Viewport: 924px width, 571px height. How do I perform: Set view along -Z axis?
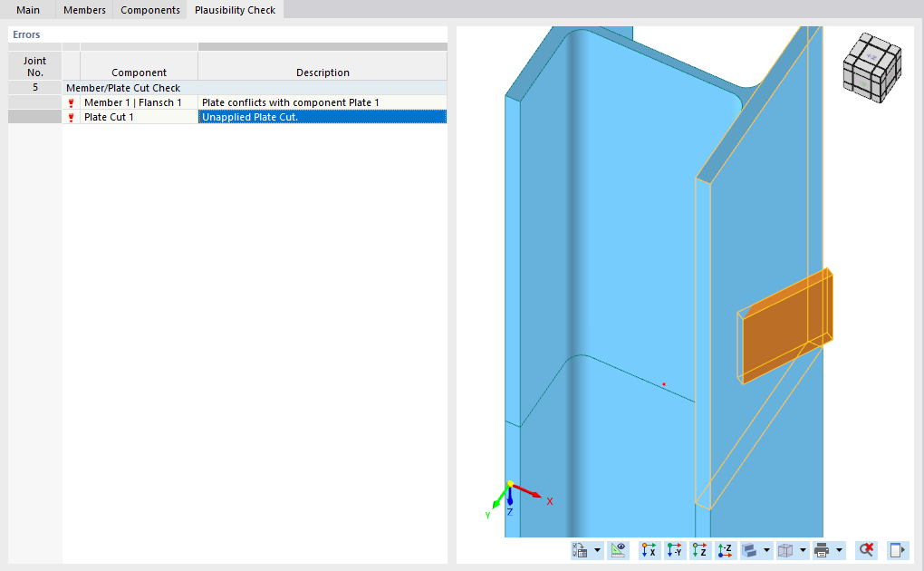(x=726, y=550)
